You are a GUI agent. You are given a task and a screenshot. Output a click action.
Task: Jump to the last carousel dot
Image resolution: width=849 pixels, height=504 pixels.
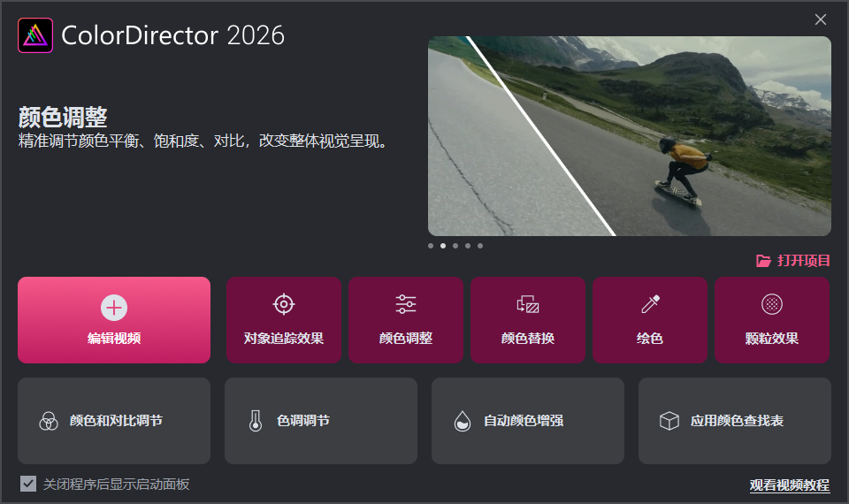point(480,246)
